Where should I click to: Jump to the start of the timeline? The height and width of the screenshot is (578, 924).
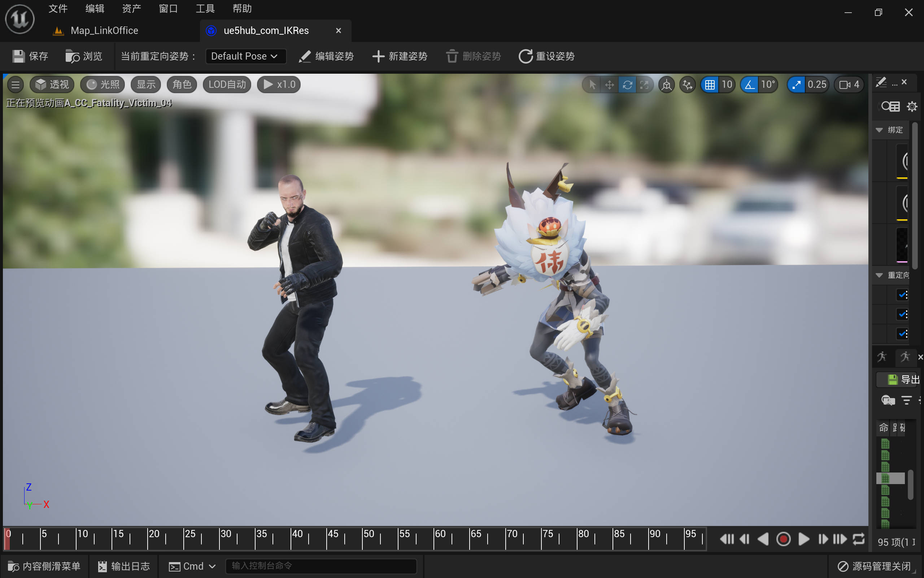point(727,539)
